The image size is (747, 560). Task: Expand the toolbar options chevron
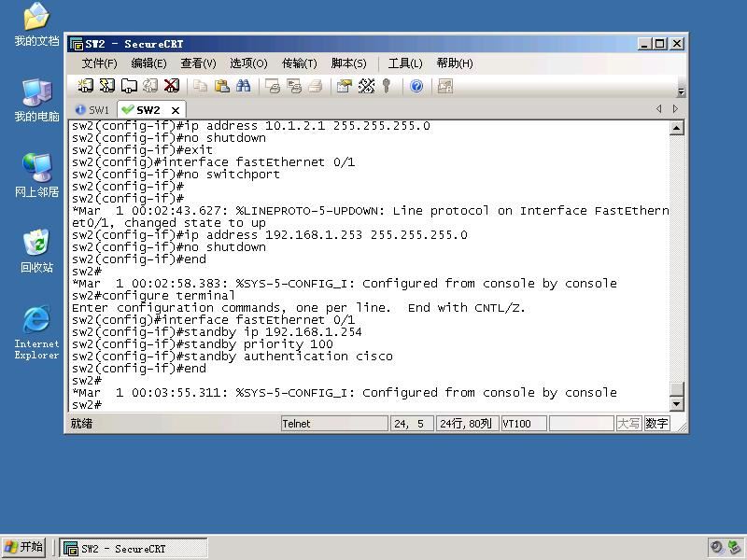pos(682,91)
